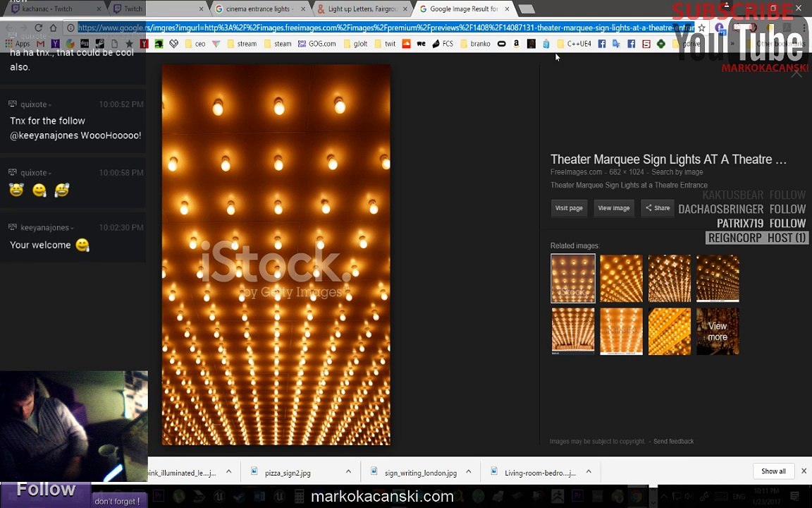Select the first related image with iStock watermark
The image size is (812, 508).
573,279
